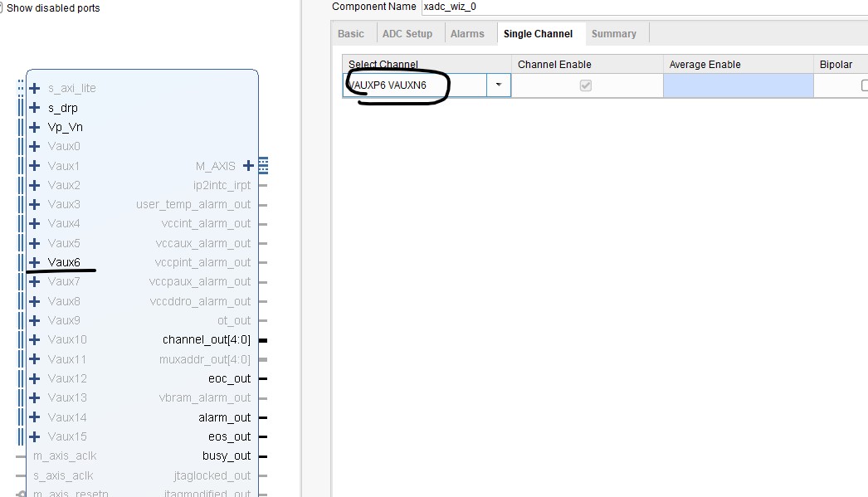Expand the Vp_Vn port plus icon
Viewport: 868px width, 497px height.
[34, 127]
